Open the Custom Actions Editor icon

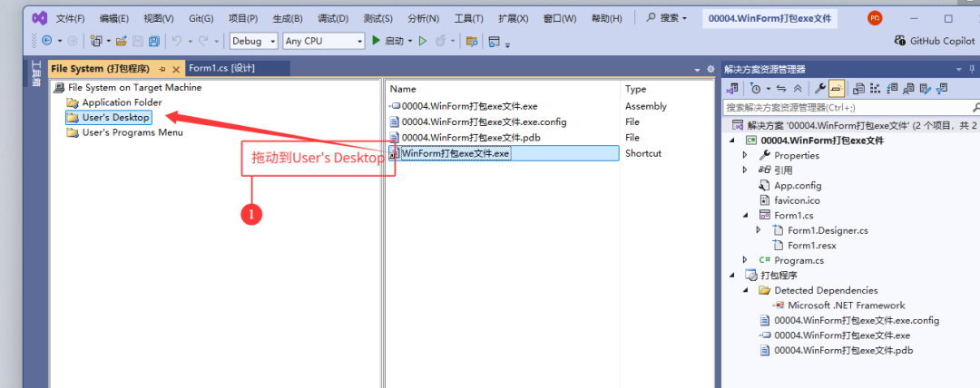(x=926, y=88)
